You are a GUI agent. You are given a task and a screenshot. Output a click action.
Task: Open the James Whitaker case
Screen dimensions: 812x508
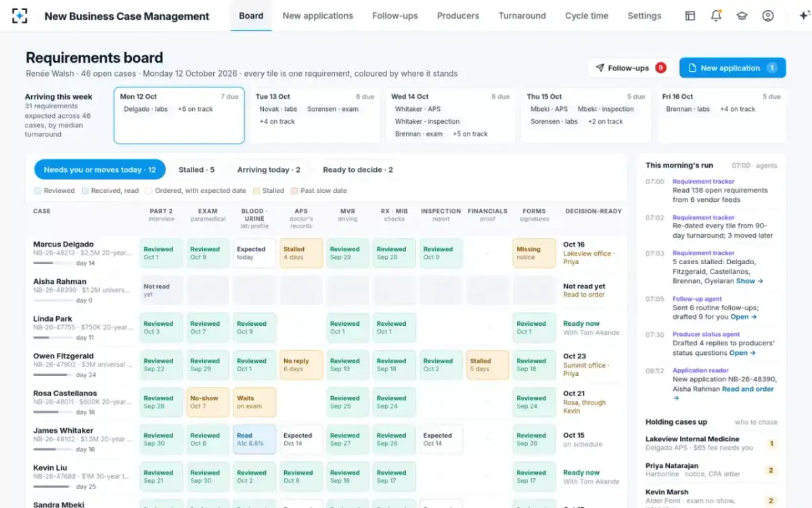(64, 431)
